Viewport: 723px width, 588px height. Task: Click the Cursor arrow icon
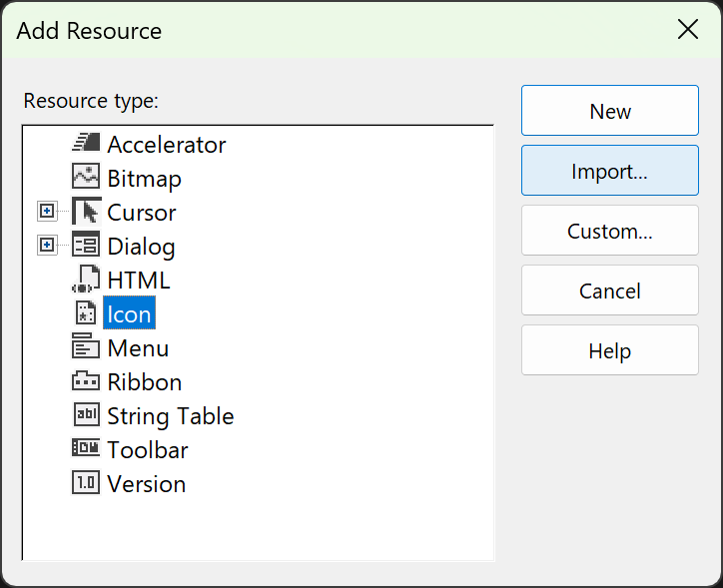click(86, 212)
